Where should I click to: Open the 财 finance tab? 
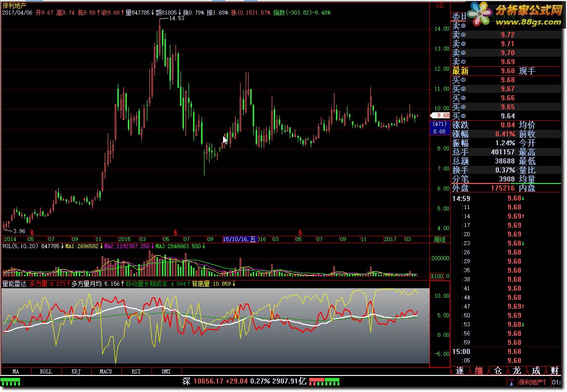(554, 370)
